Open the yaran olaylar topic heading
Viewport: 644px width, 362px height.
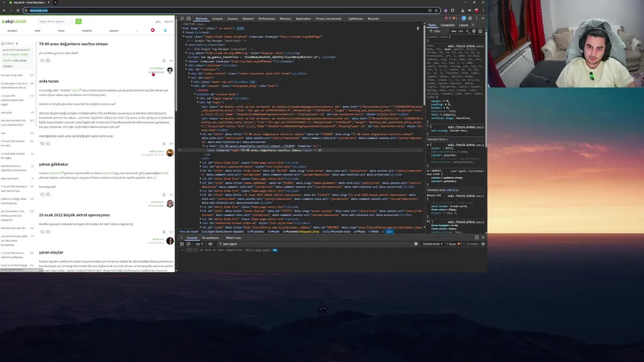tap(51, 252)
